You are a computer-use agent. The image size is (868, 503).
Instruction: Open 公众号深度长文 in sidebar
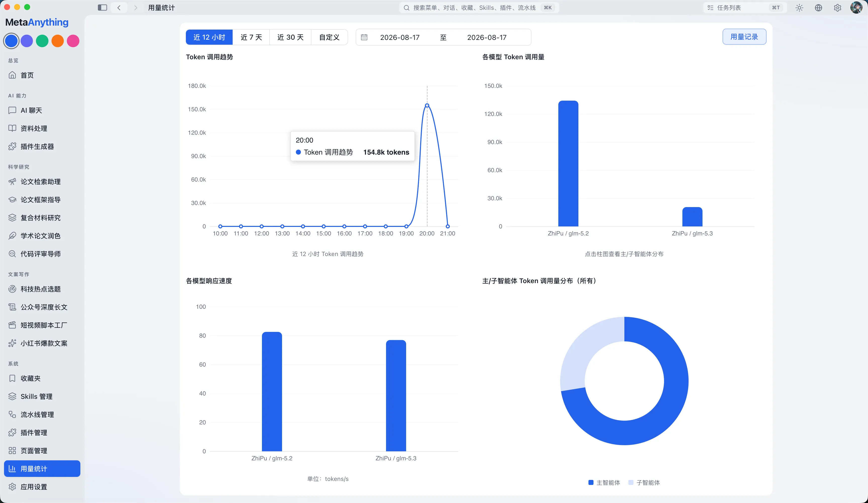click(x=42, y=307)
